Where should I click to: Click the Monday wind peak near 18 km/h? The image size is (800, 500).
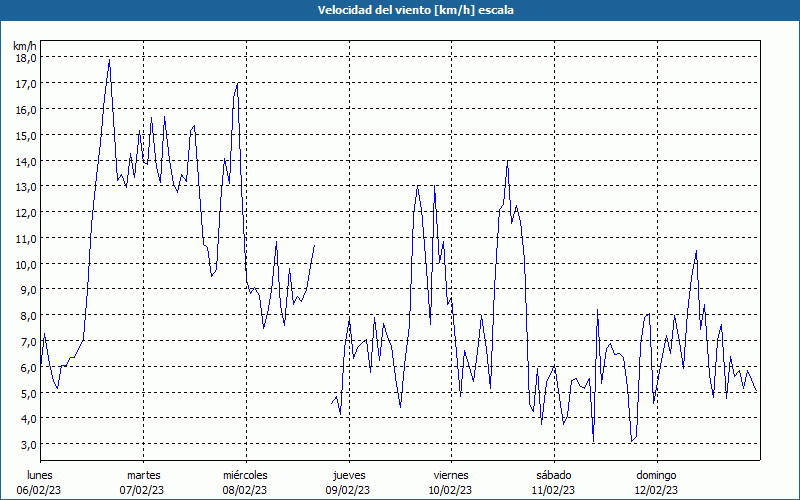click(x=109, y=60)
